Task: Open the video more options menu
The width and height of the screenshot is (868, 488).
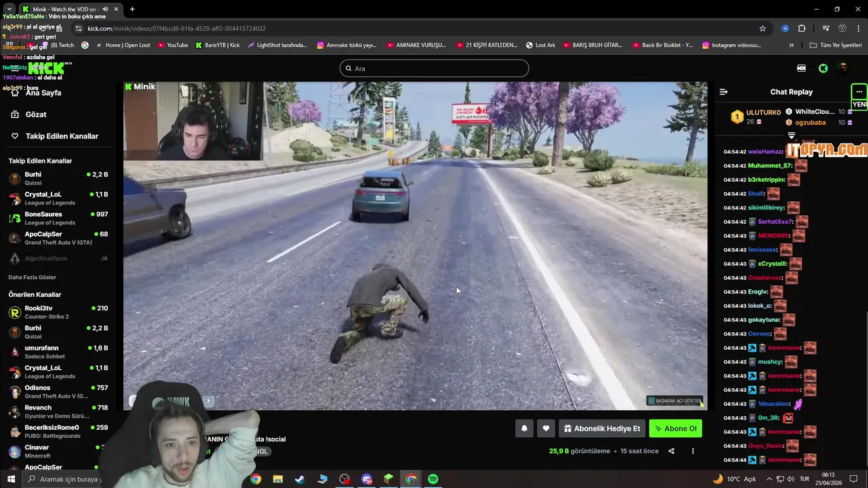Action: [692, 451]
